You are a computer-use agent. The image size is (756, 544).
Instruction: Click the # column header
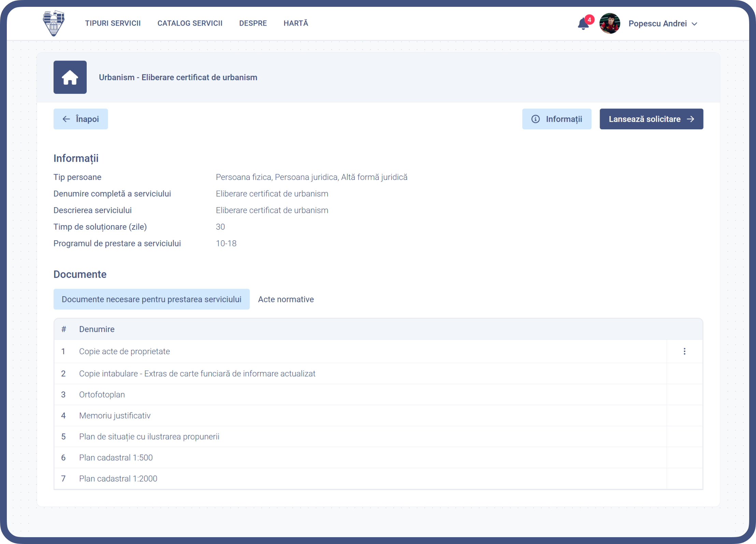63,329
